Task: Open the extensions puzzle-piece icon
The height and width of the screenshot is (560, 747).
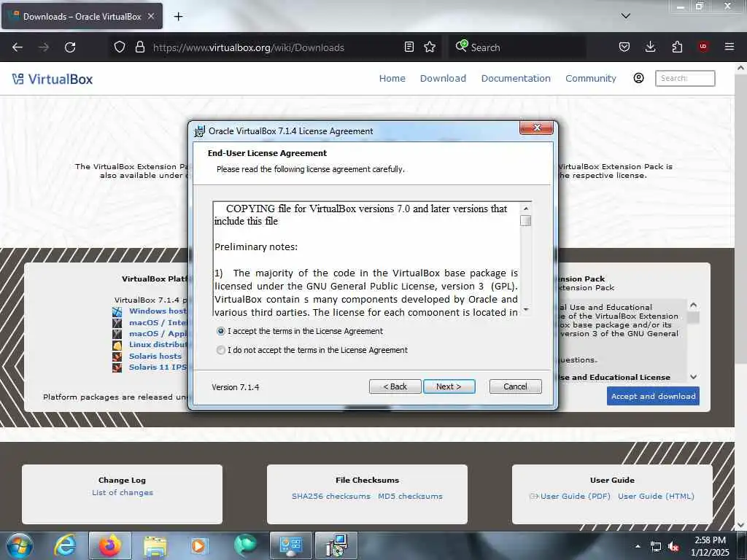Action: (677, 47)
